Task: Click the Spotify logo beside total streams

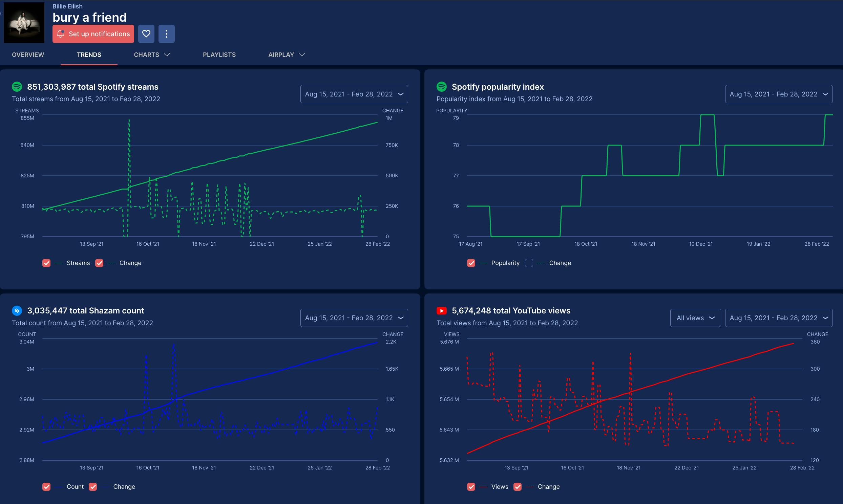Action: point(17,87)
